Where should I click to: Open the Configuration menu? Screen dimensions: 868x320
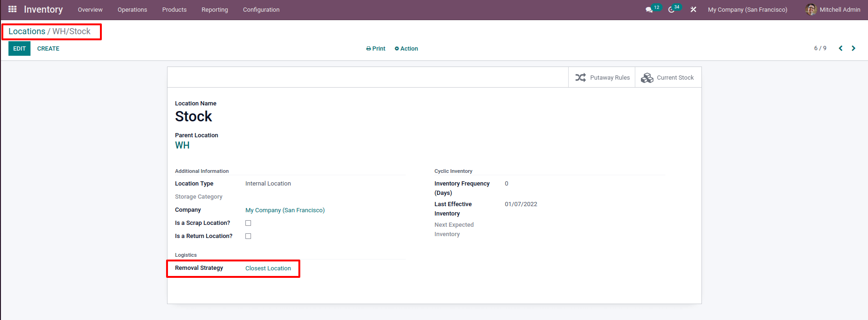coord(261,9)
